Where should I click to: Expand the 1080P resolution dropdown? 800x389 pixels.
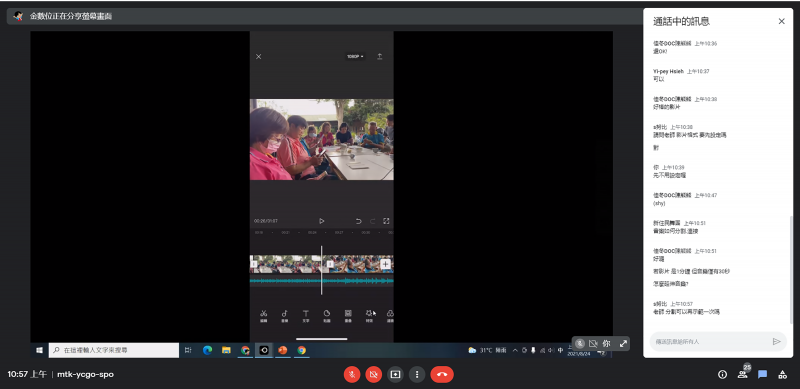[x=355, y=57]
